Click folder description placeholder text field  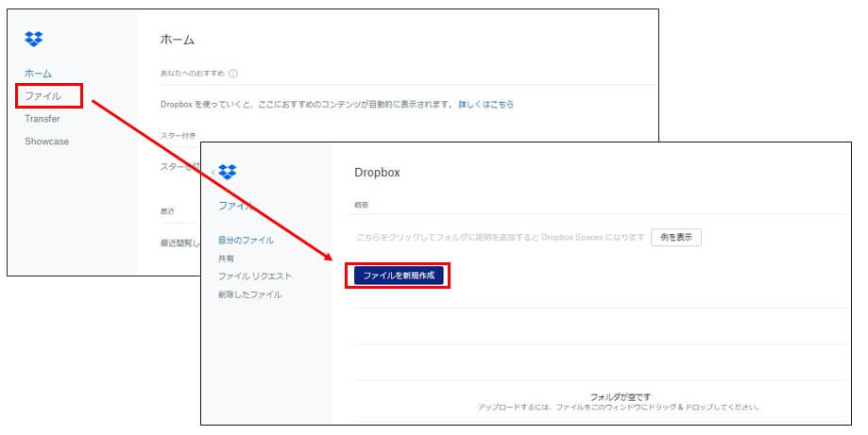[501, 237]
